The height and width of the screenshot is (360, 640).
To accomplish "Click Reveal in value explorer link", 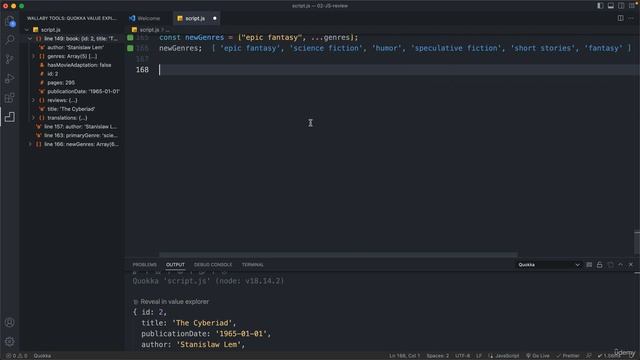I will [x=174, y=302].
